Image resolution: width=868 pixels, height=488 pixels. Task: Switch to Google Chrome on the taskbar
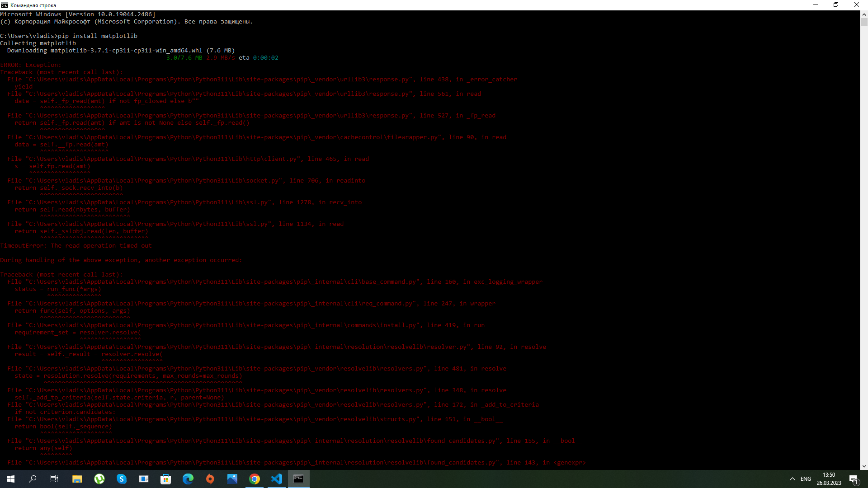255,479
